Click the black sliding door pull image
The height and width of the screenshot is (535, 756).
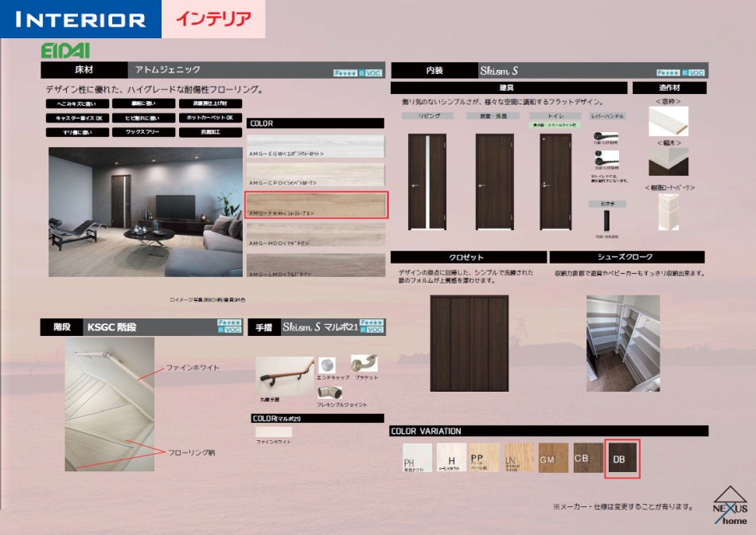click(x=606, y=221)
